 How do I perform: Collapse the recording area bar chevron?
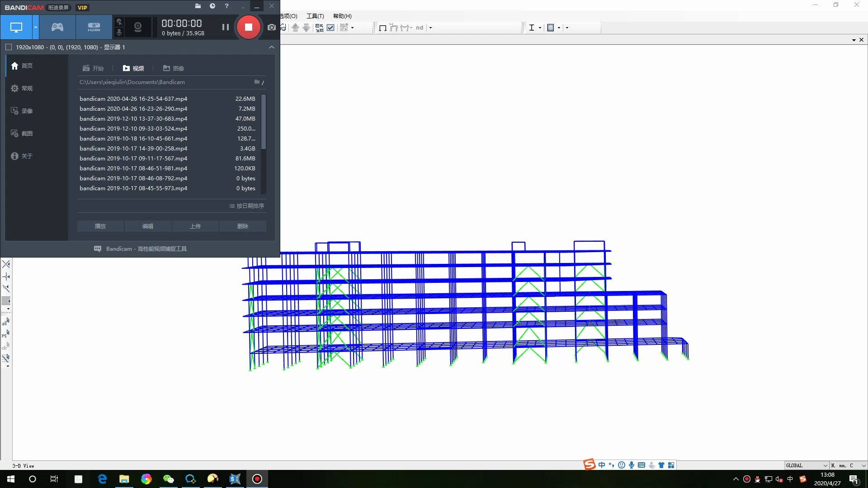coord(271,47)
